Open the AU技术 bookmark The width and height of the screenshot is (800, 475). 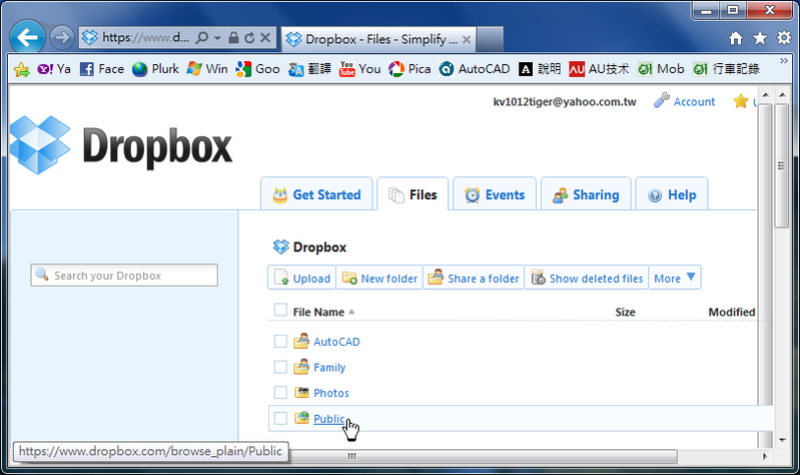[x=599, y=69]
